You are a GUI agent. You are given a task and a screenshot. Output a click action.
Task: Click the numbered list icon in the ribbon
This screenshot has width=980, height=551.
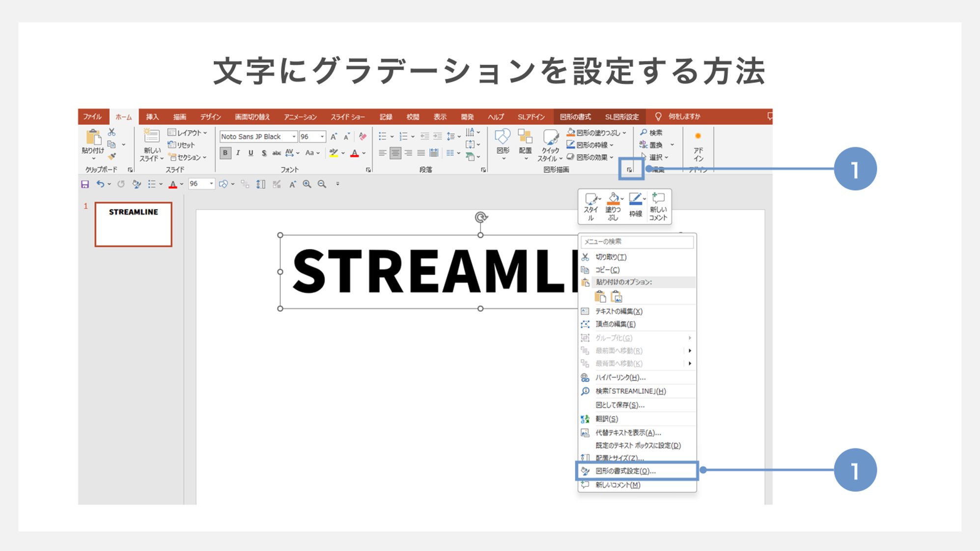pos(404,137)
